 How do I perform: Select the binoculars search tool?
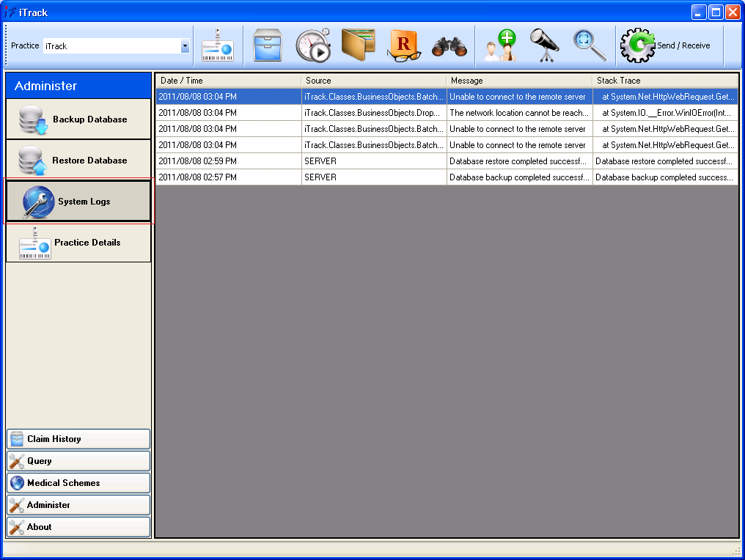449,45
